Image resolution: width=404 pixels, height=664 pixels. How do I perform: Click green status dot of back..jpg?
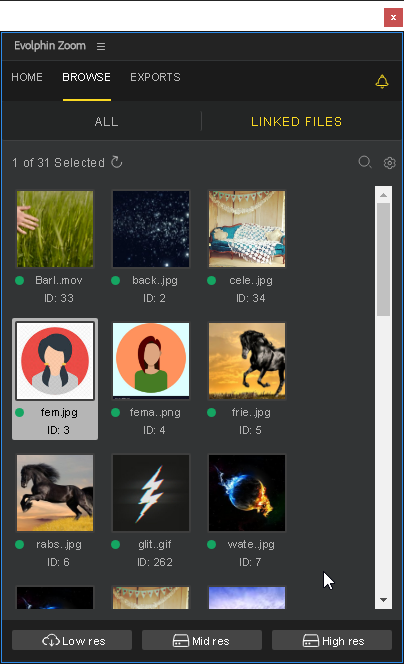pos(116,280)
